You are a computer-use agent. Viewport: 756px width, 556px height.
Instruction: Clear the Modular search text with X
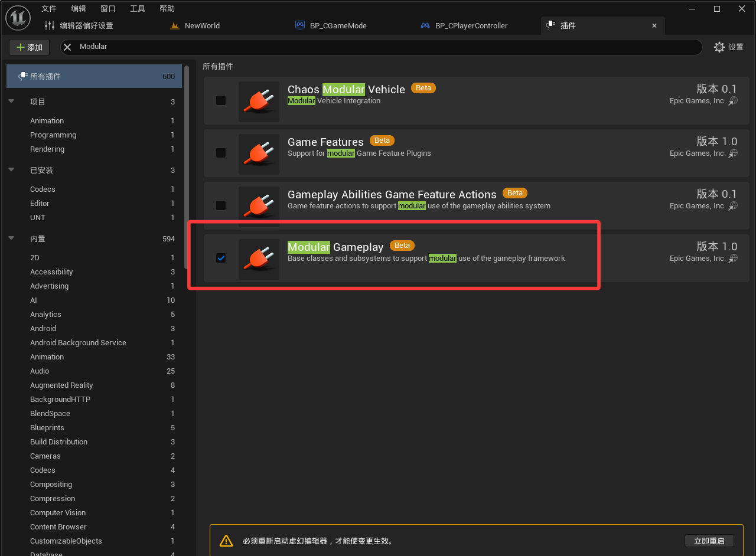[x=67, y=47]
